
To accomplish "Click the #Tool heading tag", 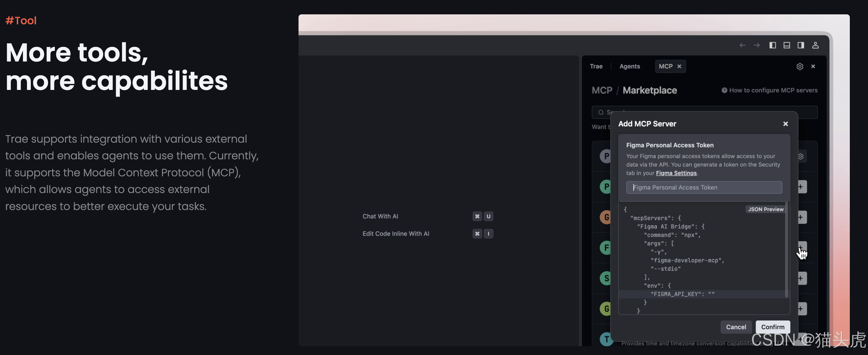I will tap(21, 21).
